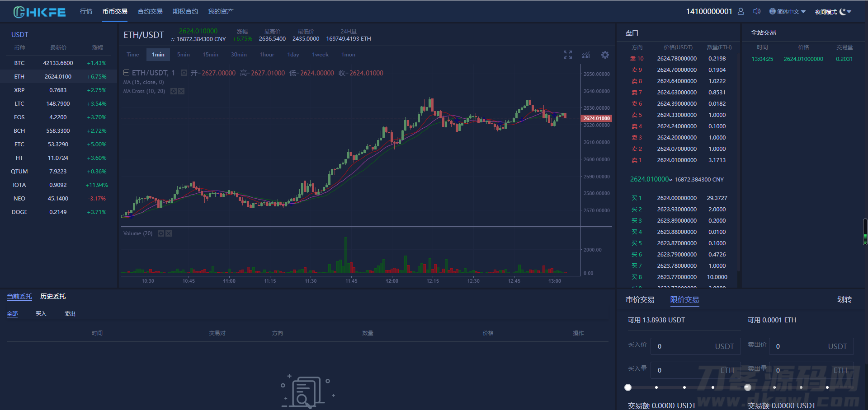The height and width of the screenshot is (410, 868).
Task: Click the 划转 transfer link
Action: click(844, 299)
